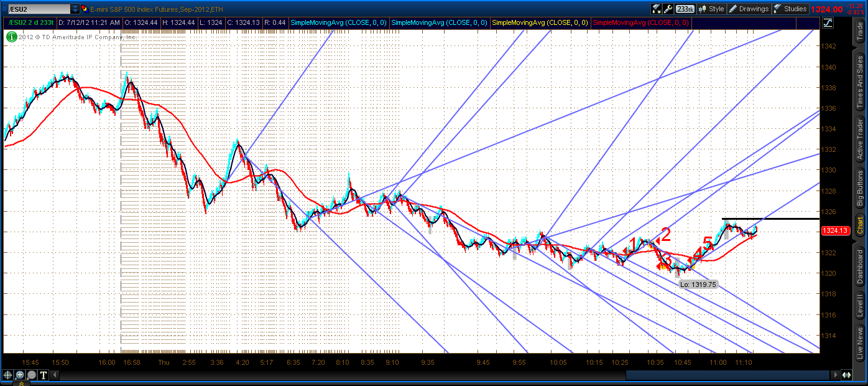
Task: Click the green info icon on chart
Action: click(x=11, y=36)
